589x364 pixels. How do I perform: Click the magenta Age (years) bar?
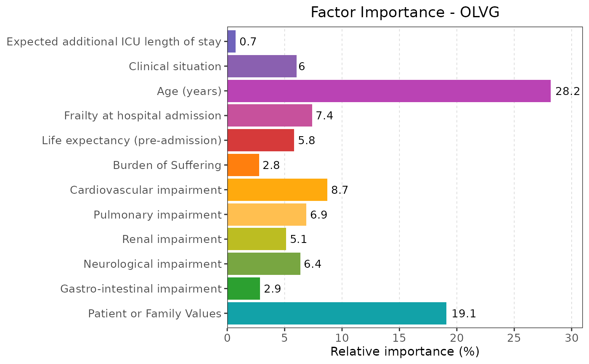pos(389,91)
